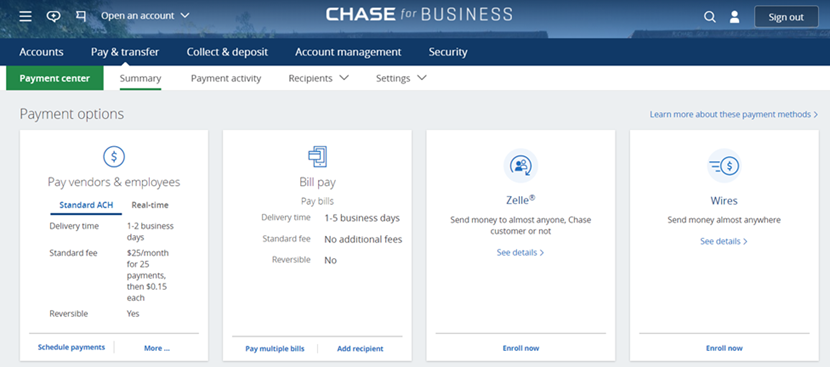The height and width of the screenshot is (367, 830).
Task: Expand the Settings dropdown
Action: coord(401,78)
